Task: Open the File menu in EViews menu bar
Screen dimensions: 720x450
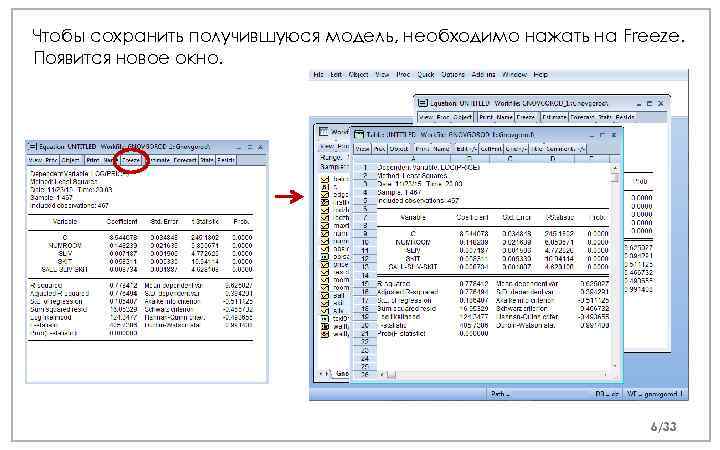Action: click(x=318, y=74)
